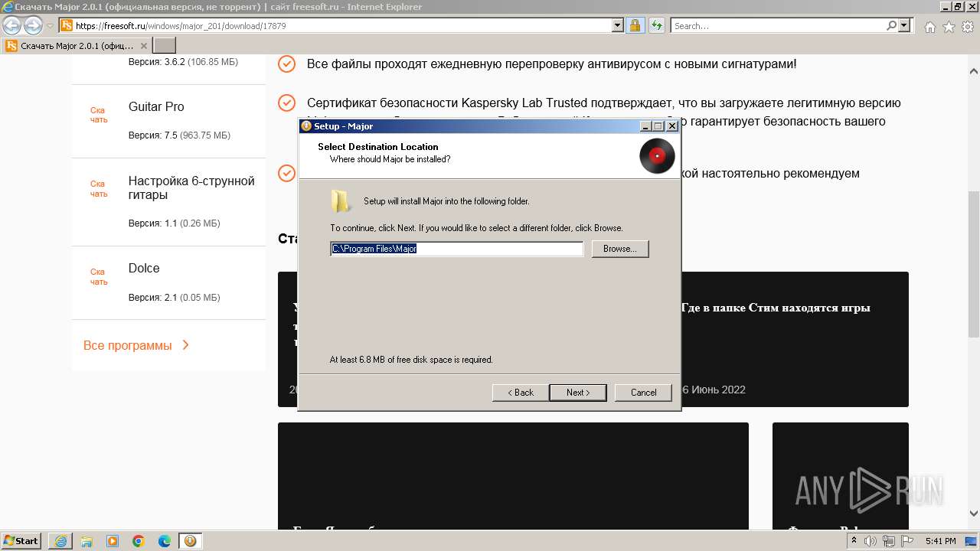Download Настройка 6-струнной гитары
The image size is (980, 551).
98,188
